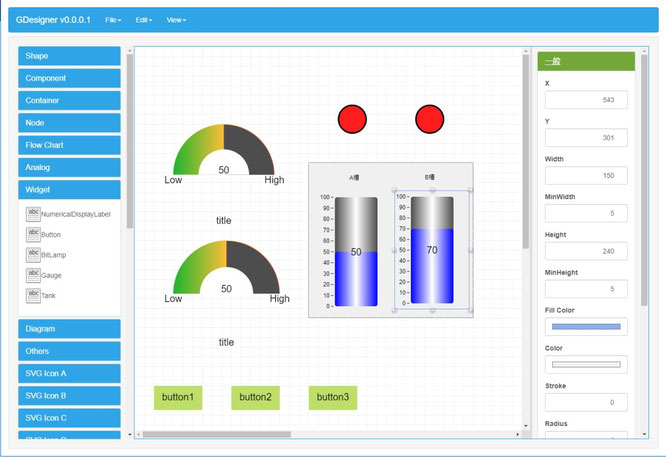Select the NumericalDisplayLabel widget icon
This screenshot has width=666, height=457.
[34, 214]
